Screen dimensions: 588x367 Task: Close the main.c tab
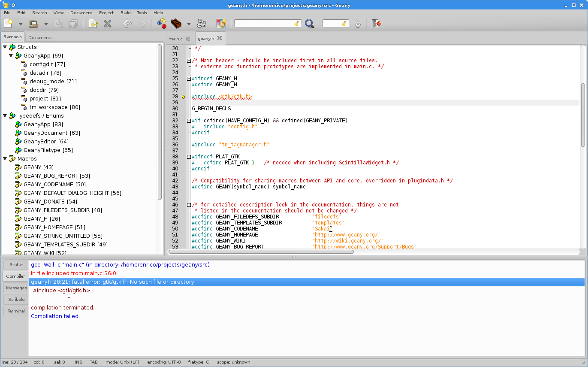click(x=188, y=39)
